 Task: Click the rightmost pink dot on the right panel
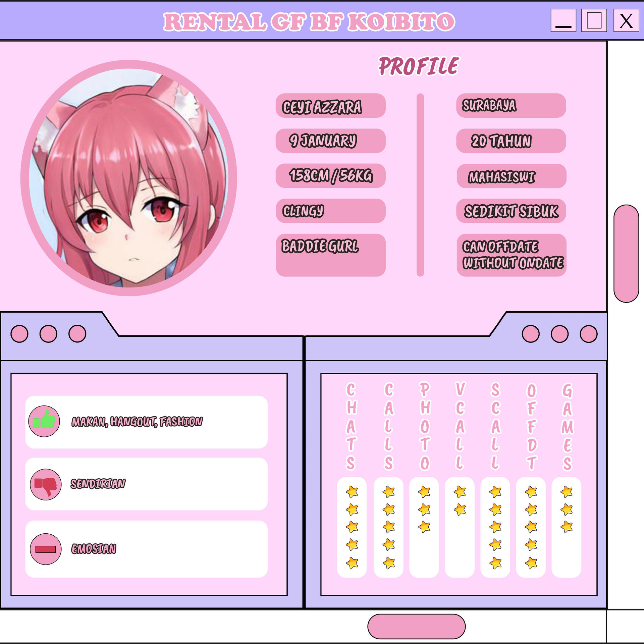point(589,334)
